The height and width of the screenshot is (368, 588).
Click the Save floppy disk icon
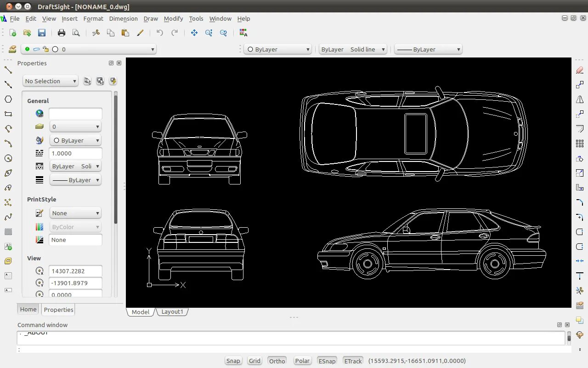(42, 33)
